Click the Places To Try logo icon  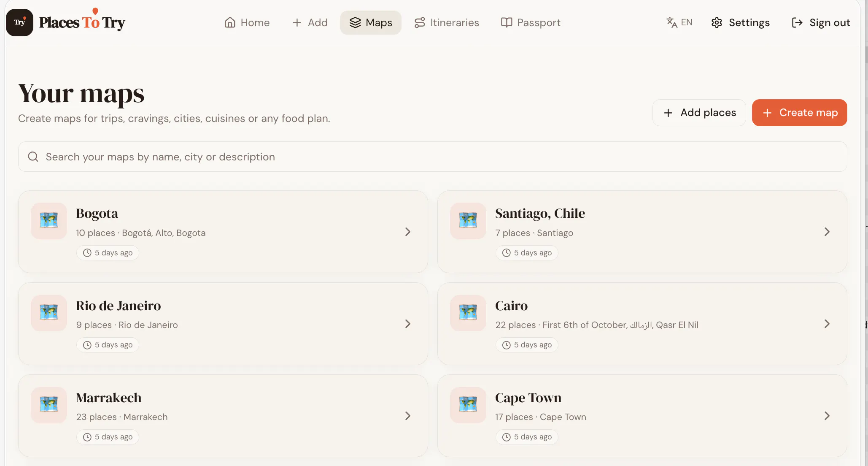[19, 22]
